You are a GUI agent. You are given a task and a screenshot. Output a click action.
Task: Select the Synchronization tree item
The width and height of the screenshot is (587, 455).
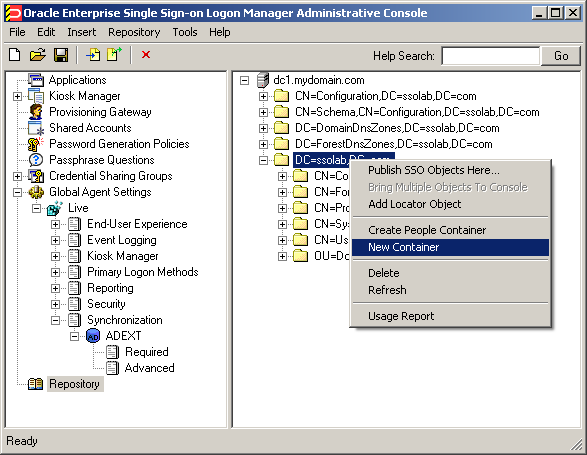pos(125,320)
